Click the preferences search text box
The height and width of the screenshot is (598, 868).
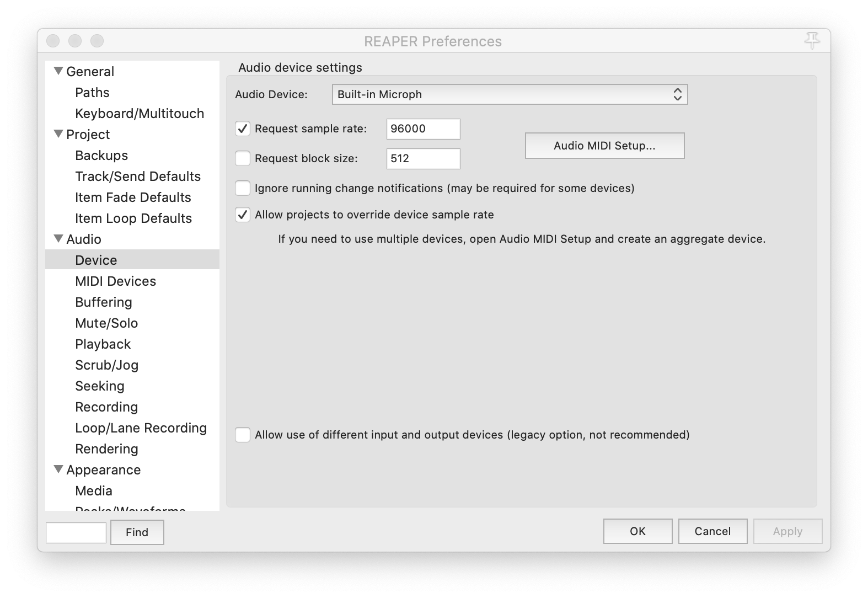[76, 532]
